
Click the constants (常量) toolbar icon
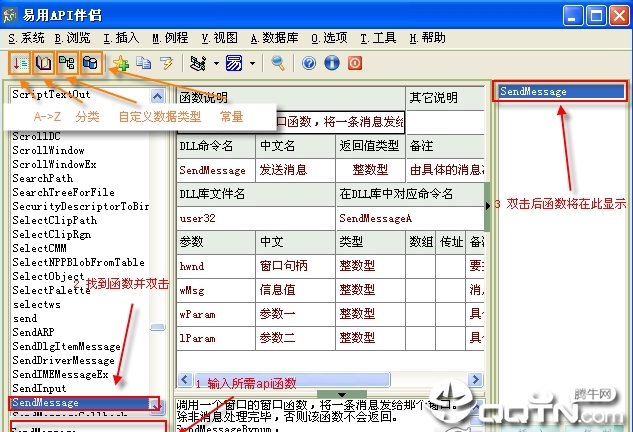tap(90, 63)
